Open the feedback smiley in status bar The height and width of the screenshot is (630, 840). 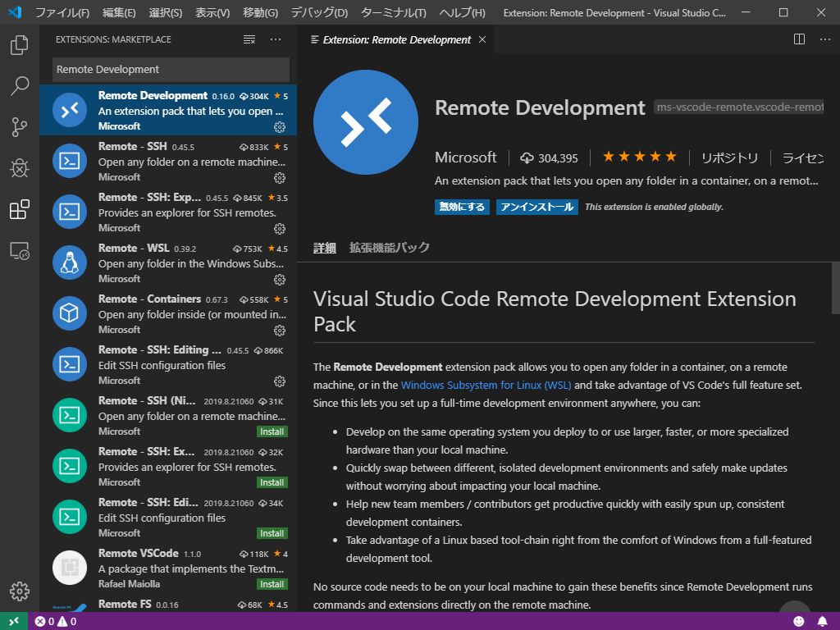click(799, 622)
